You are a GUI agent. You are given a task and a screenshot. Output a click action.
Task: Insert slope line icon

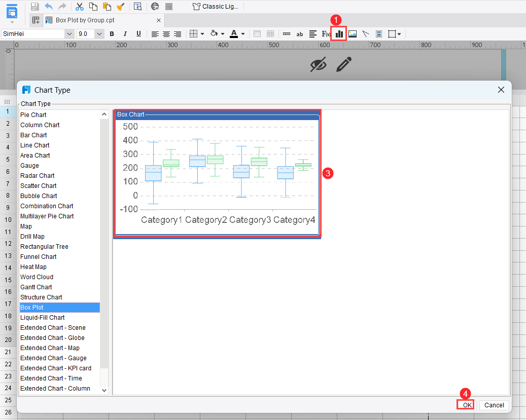366,34
